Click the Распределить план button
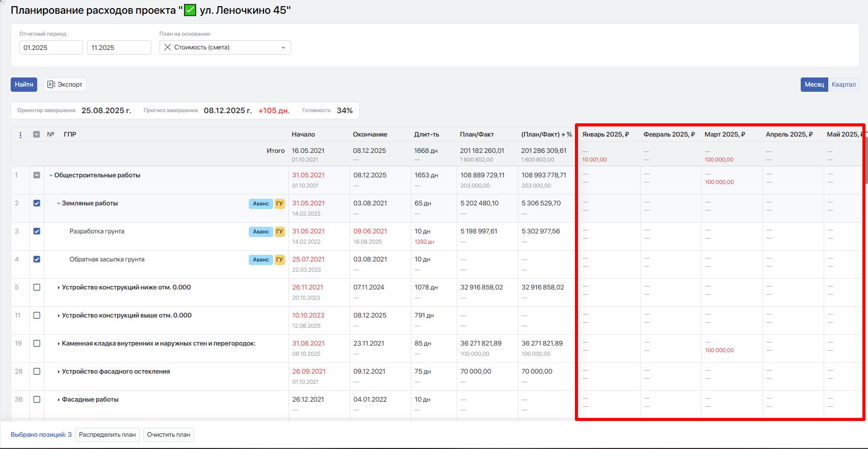The image size is (868, 449). pyautogui.click(x=108, y=435)
